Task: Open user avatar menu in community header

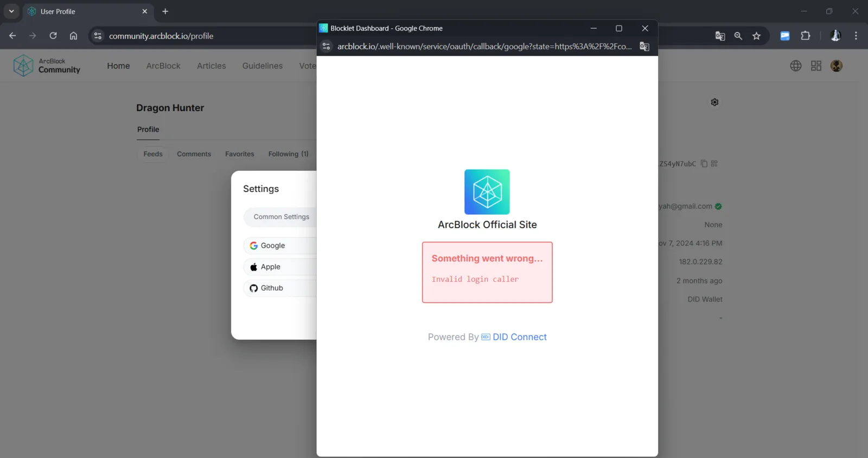Action: coord(837,66)
